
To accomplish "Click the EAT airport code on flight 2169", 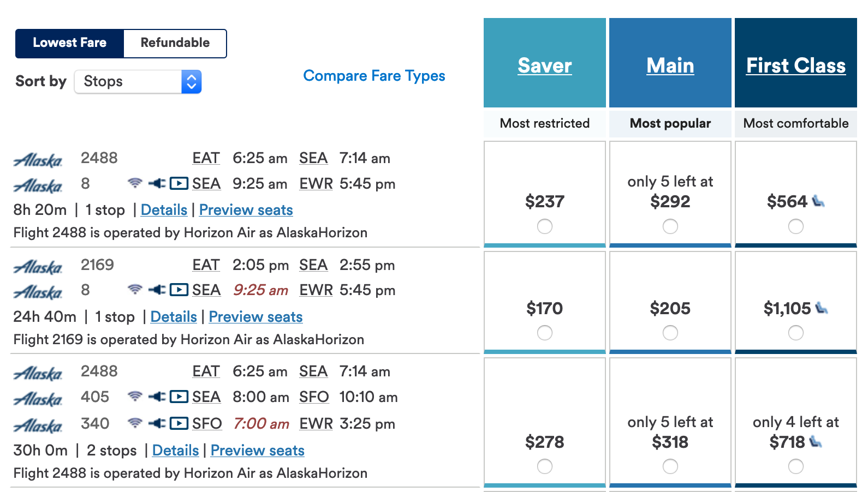I will [x=206, y=265].
